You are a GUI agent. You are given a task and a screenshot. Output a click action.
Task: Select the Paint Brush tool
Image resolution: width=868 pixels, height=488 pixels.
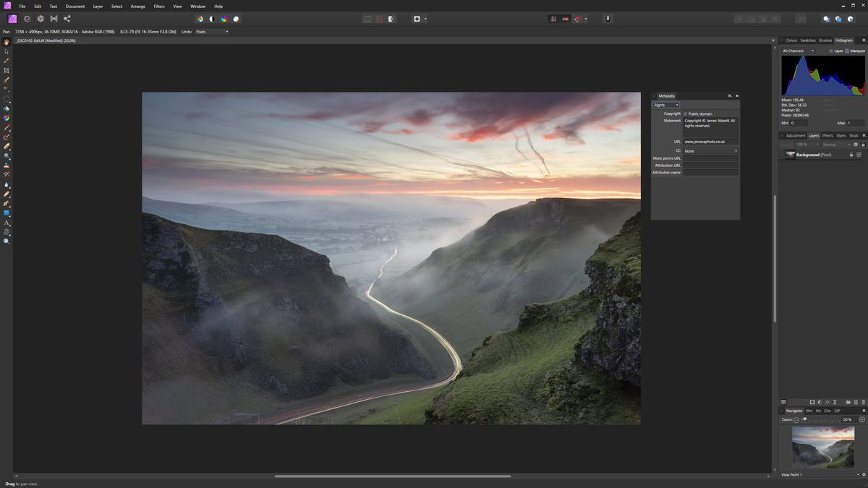(x=7, y=127)
